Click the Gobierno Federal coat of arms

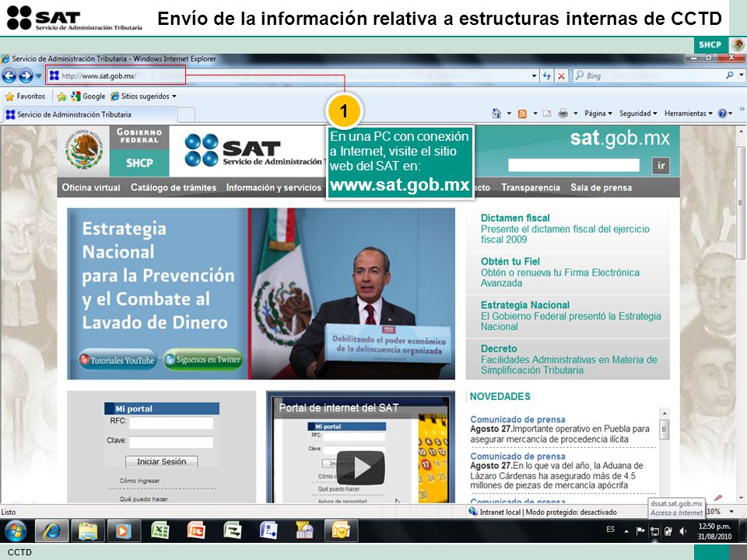point(84,150)
